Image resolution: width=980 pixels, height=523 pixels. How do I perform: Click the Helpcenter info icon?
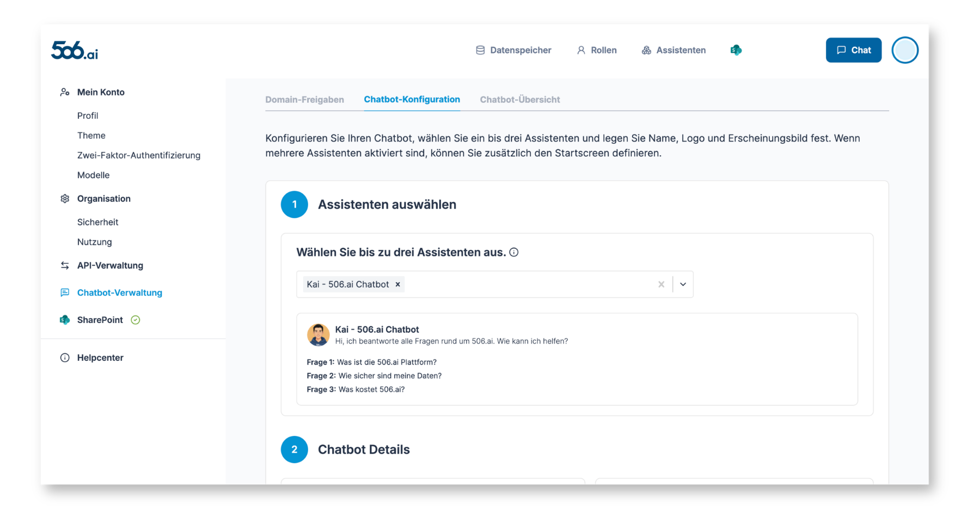(65, 357)
